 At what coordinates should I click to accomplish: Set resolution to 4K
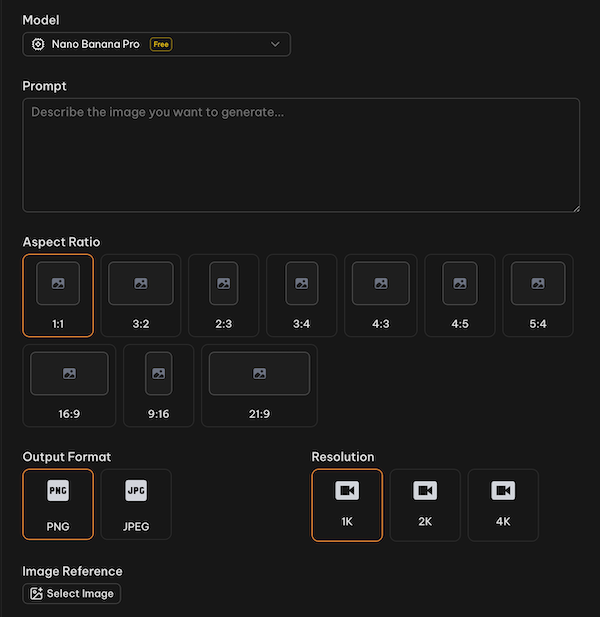pos(503,505)
